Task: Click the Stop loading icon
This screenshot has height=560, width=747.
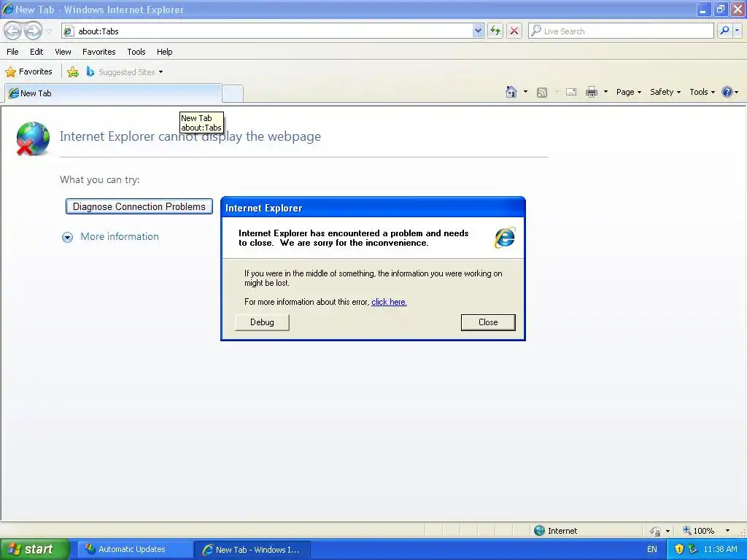Action: coord(514,31)
